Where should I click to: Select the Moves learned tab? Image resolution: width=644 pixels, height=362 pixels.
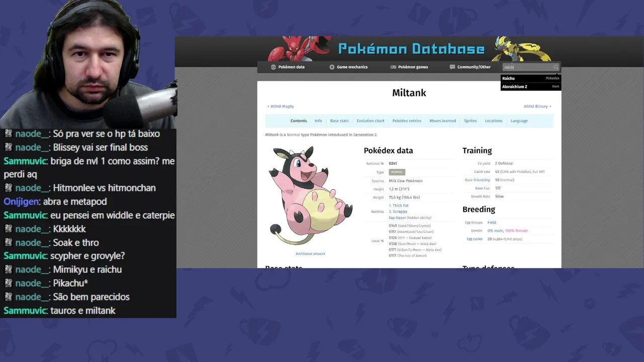pyautogui.click(x=443, y=121)
